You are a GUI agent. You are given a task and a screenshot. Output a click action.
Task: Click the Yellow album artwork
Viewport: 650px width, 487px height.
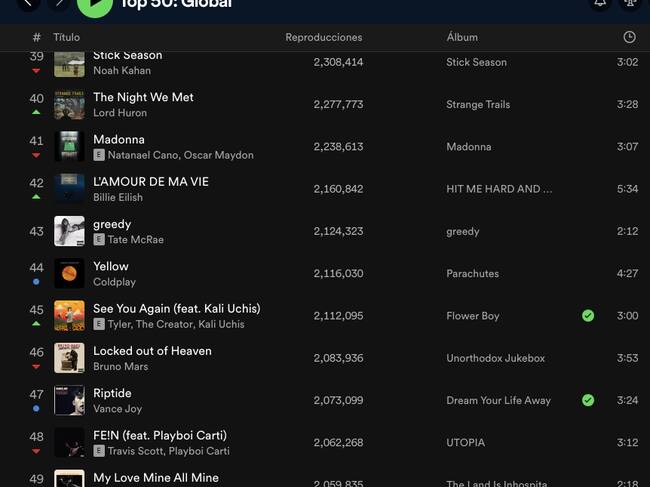coord(69,273)
